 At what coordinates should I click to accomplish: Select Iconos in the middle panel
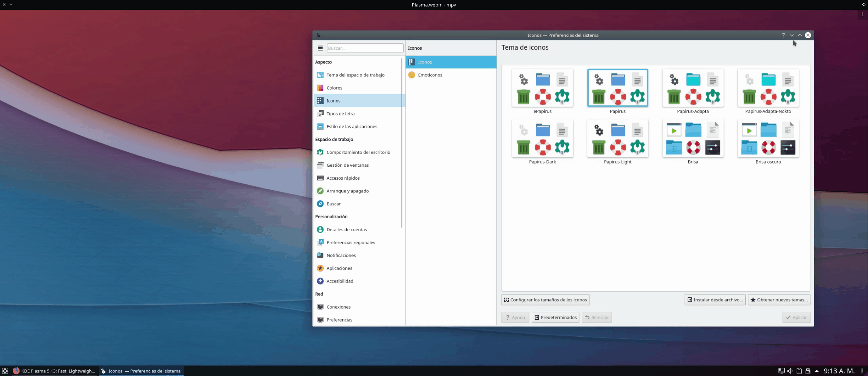click(425, 62)
